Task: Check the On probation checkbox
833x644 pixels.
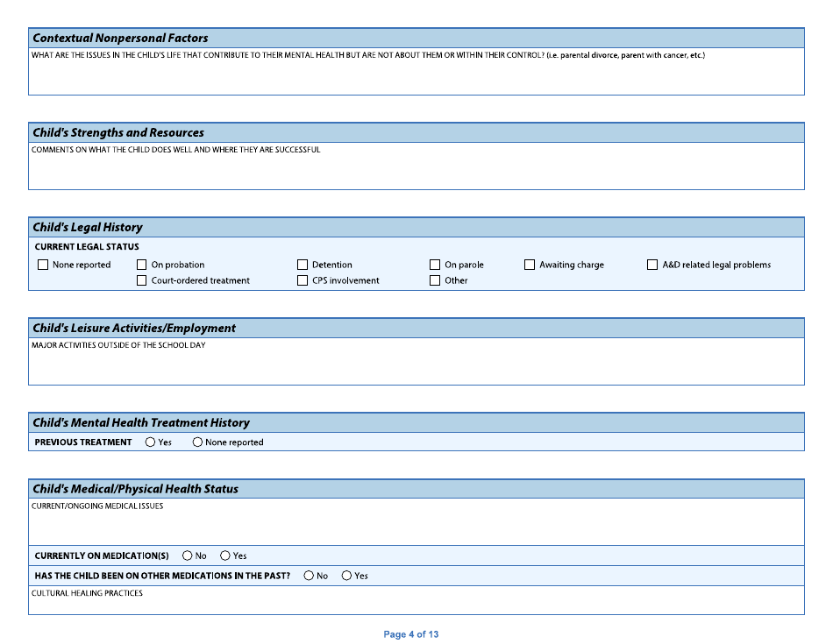Action: click(141, 264)
